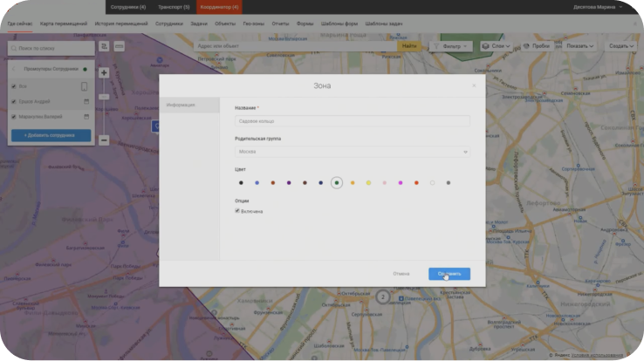The width and height of the screenshot is (644, 361).
Task: Open the Создать dropdown menu
Action: pos(620,45)
